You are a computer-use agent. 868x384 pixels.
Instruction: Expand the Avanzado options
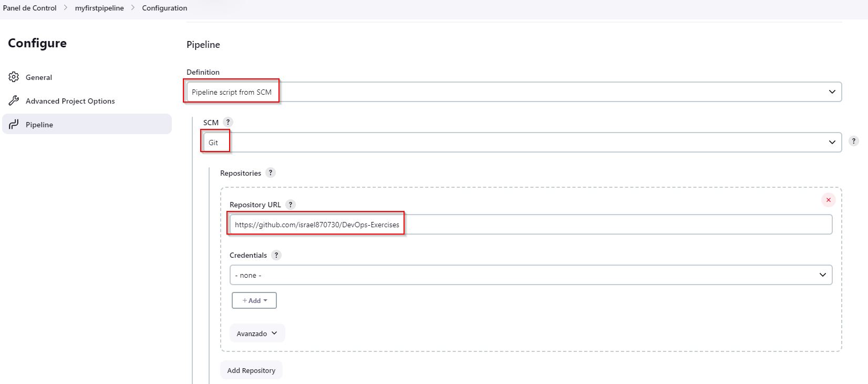[257, 334]
